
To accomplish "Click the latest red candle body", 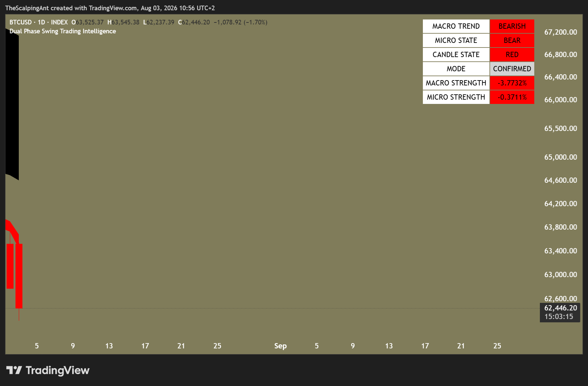I will pos(19,276).
